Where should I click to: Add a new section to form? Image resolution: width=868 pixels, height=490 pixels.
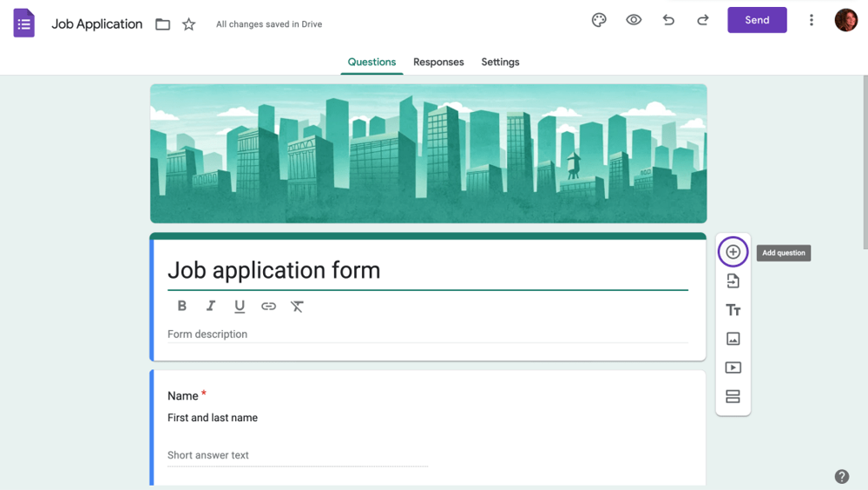(733, 397)
